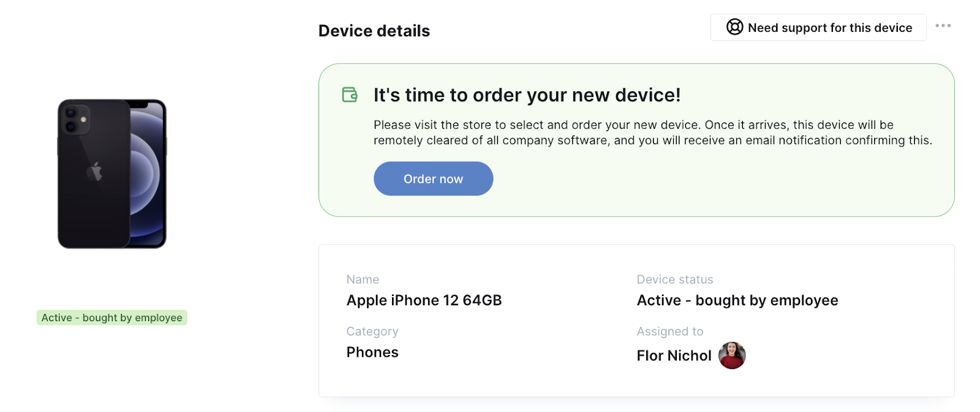This screenshot has height=412, width=980.
Task: Open the three-dots more options menu
Action: (943, 26)
